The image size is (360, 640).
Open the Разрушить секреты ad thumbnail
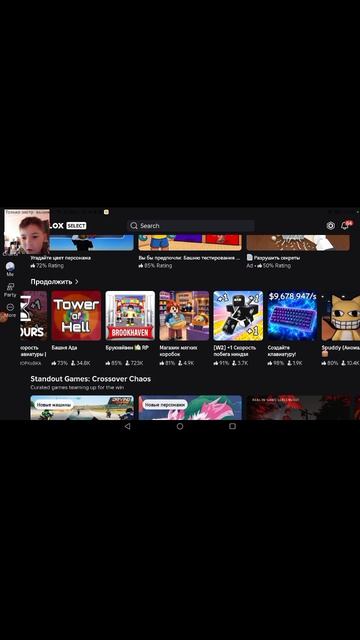tap(298, 242)
